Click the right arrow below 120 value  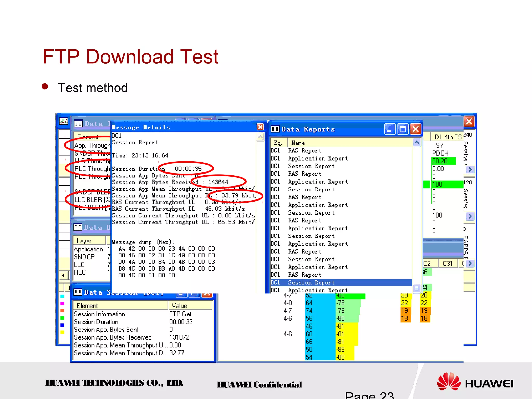click(470, 216)
